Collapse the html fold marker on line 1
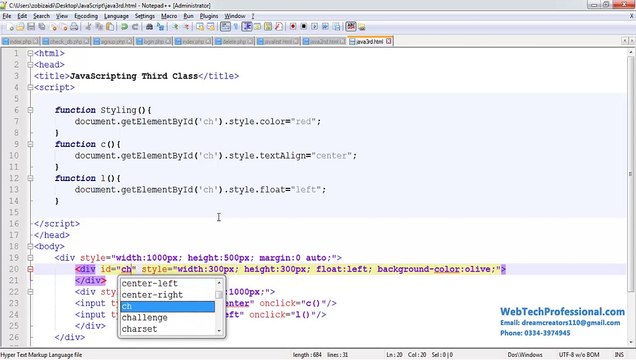This screenshot has width=636, height=360. (x=30, y=53)
